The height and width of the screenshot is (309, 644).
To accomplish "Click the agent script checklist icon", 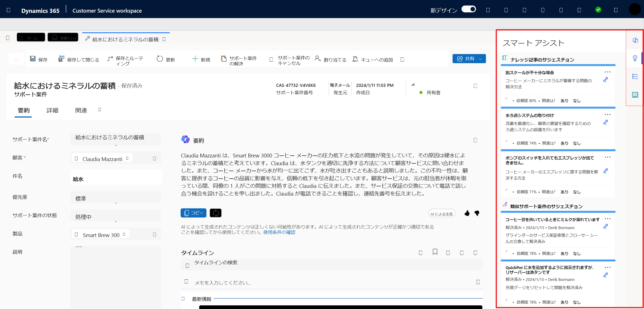I will pos(635,77).
